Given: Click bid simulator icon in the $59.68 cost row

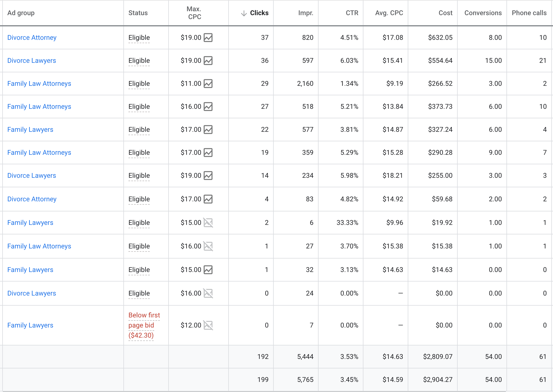Looking at the screenshot, I should [208, 199].
